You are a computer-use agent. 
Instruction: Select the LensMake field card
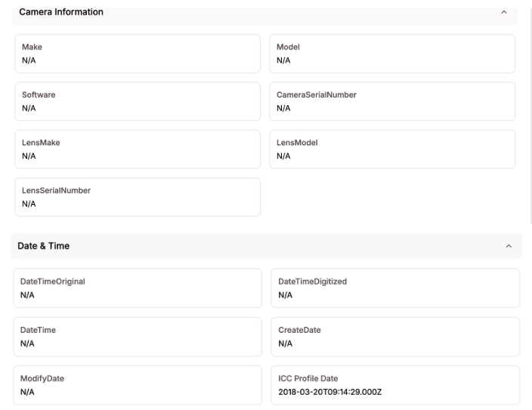(x=138, y=149)
